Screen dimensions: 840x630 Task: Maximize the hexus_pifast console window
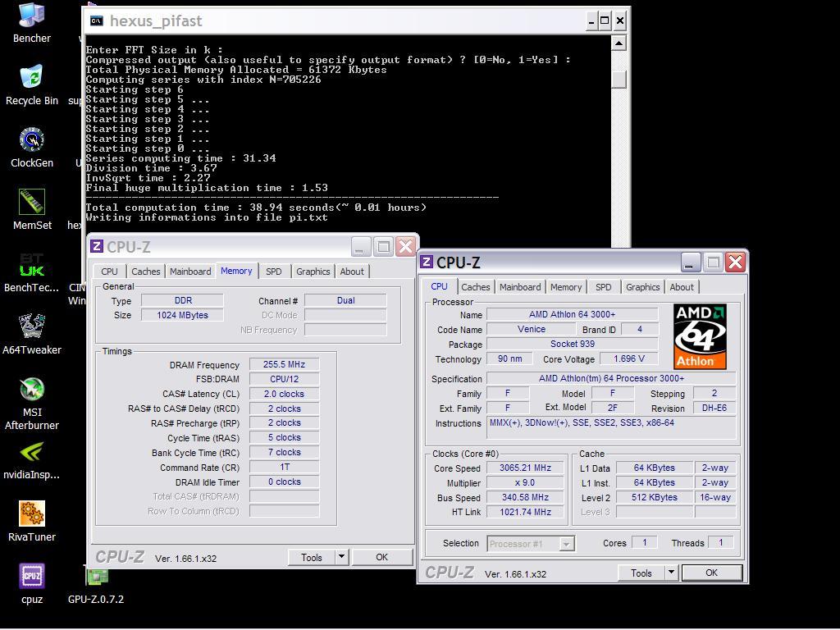coord(605,21)
